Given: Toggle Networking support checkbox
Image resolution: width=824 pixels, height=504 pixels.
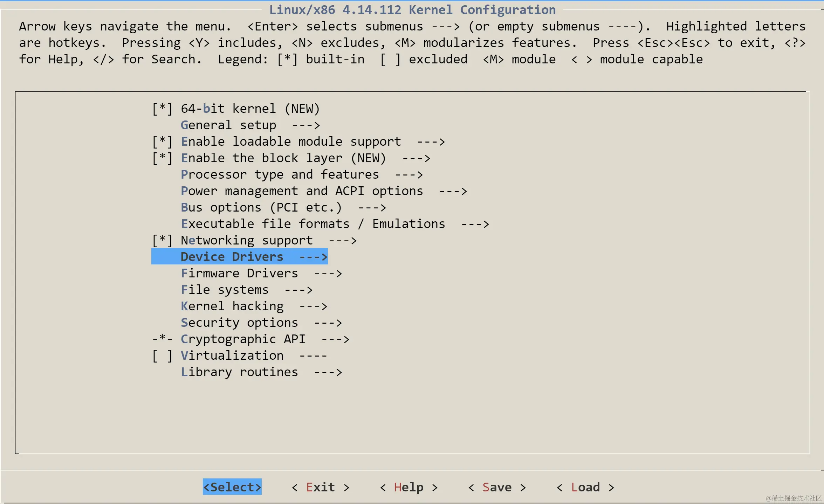Looking at the screenshot, I should [x=162, y=240].
